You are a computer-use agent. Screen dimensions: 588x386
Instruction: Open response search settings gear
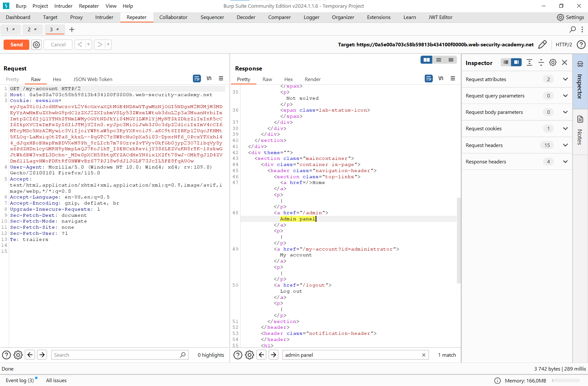[250, 355]
